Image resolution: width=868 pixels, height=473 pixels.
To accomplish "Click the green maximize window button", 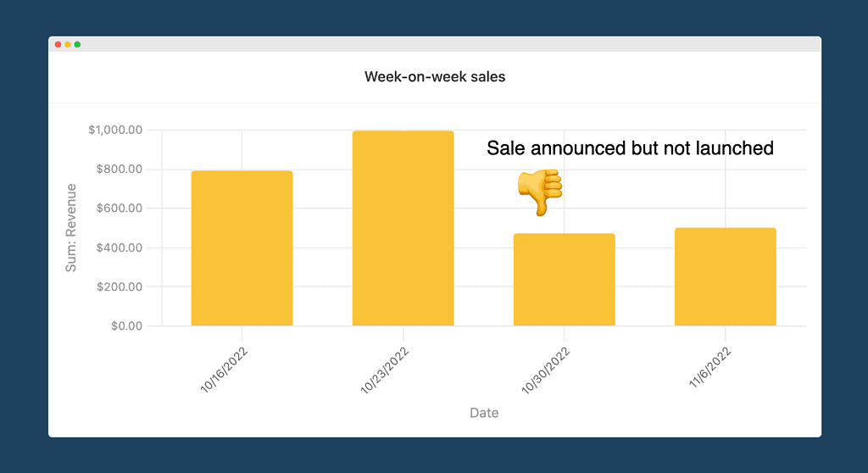I will (77, 44).
